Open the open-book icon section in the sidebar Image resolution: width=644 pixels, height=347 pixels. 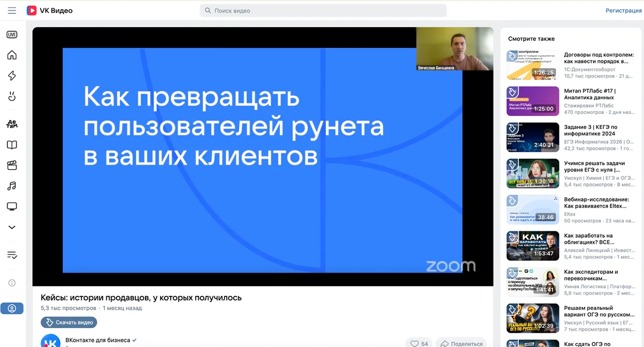tap(12, 145)
